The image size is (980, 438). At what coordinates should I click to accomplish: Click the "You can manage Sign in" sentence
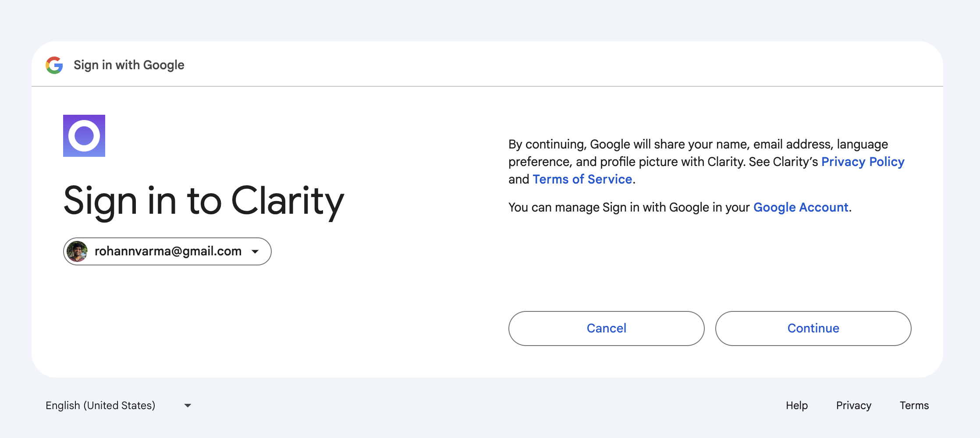pyautogui.click(x=629, y=207)
